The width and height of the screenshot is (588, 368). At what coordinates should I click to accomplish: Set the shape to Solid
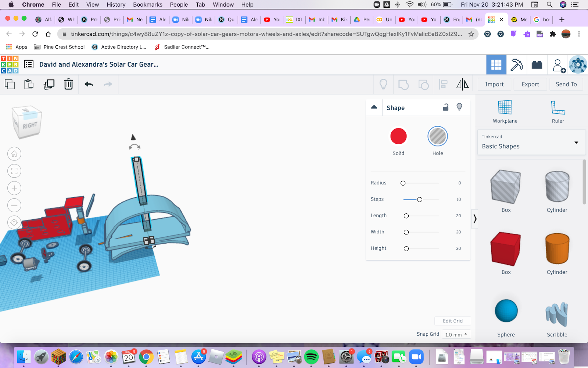pos(398,137)
